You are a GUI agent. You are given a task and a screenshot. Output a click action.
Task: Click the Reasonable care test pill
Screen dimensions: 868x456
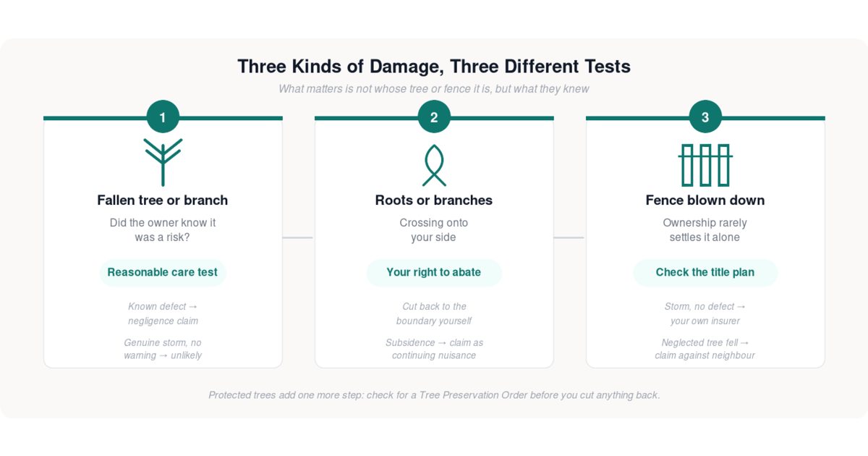163,273
